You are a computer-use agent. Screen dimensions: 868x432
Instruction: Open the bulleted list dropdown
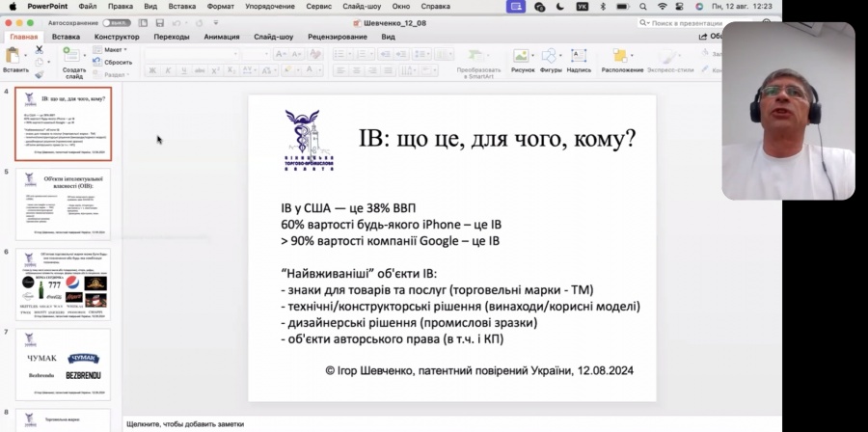(349, 54)
